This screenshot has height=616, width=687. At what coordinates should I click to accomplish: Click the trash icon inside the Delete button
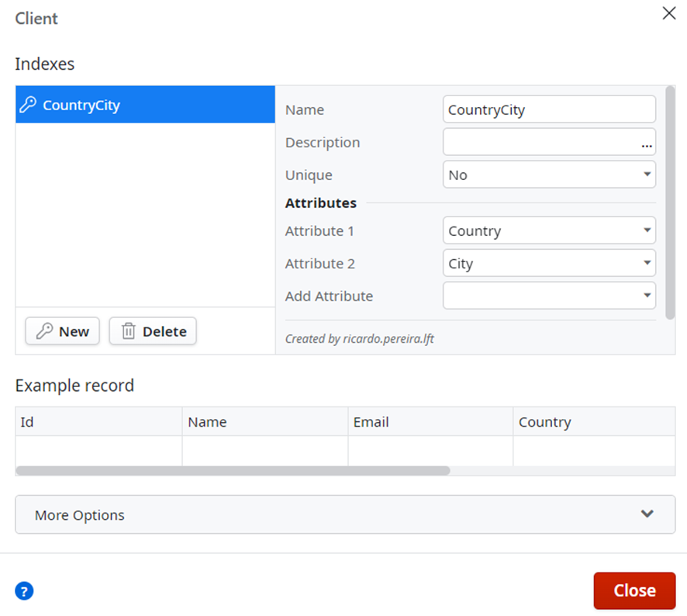129,331
